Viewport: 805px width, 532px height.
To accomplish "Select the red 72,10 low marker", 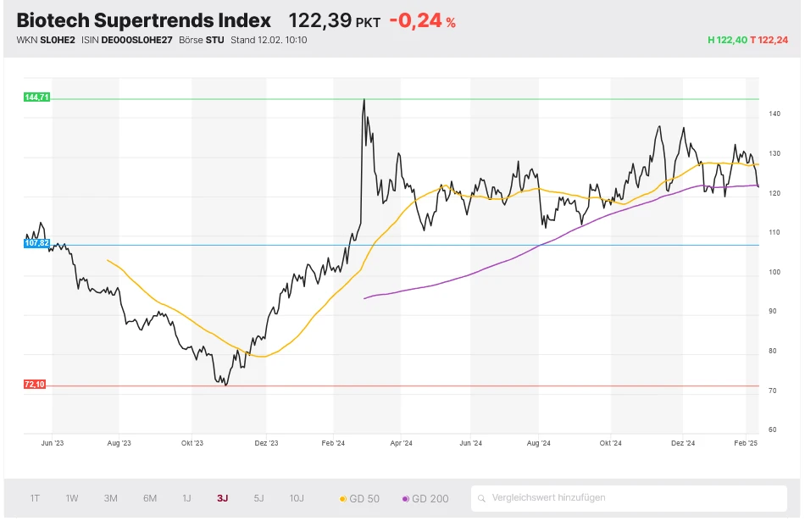I will [x=35, y=384].
